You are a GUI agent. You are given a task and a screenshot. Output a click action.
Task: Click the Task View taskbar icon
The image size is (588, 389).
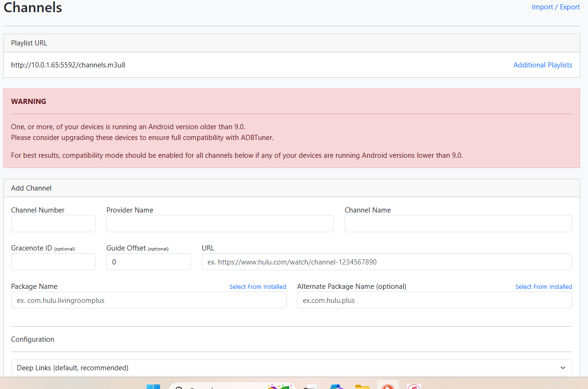pos(310,387)
